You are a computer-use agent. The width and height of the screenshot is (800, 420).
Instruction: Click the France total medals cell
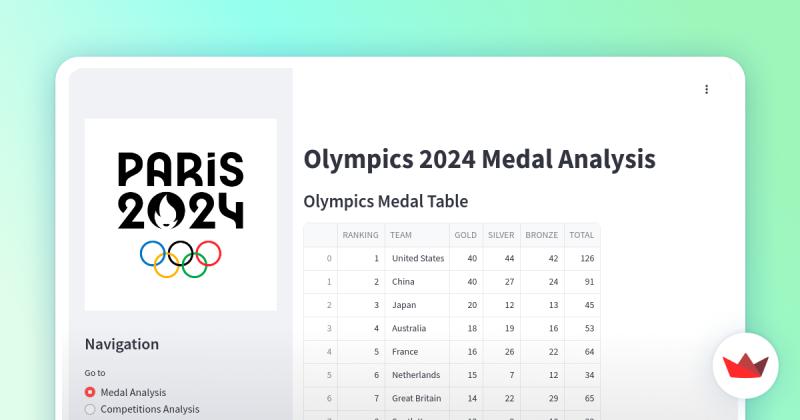click(582, 352)
